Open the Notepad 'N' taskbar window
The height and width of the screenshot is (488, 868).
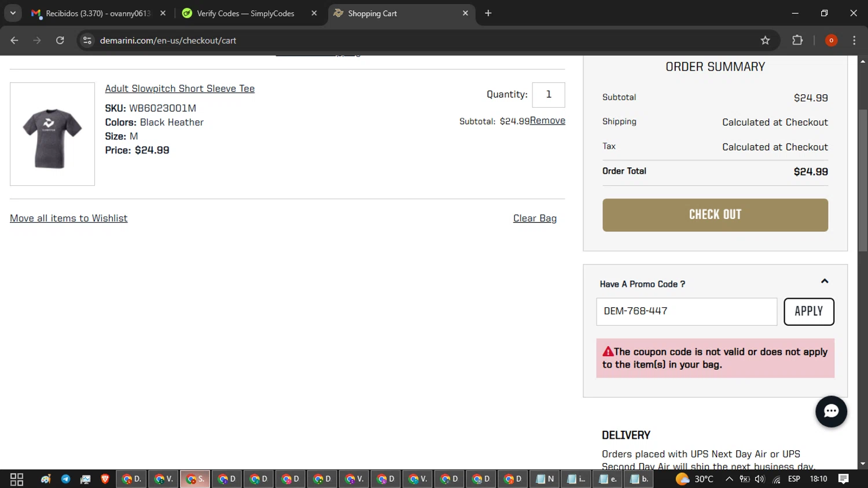tap(544, 479)
